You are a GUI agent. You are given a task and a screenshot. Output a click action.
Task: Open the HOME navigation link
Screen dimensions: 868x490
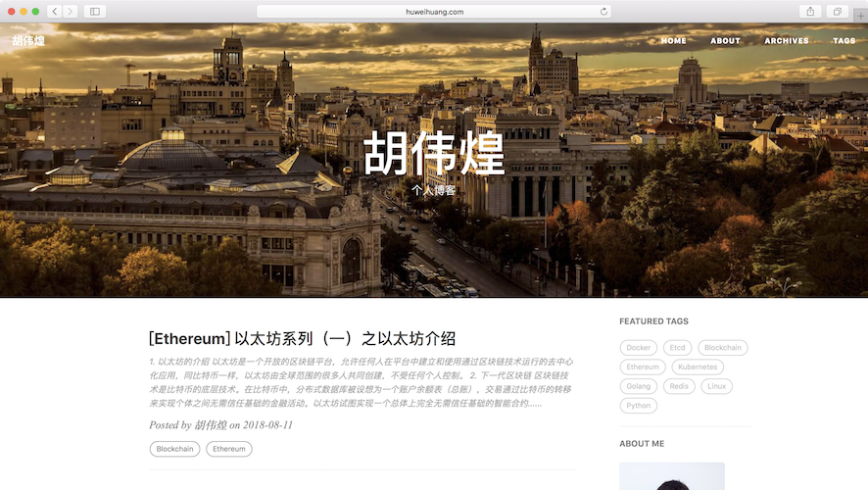point(673,41)
